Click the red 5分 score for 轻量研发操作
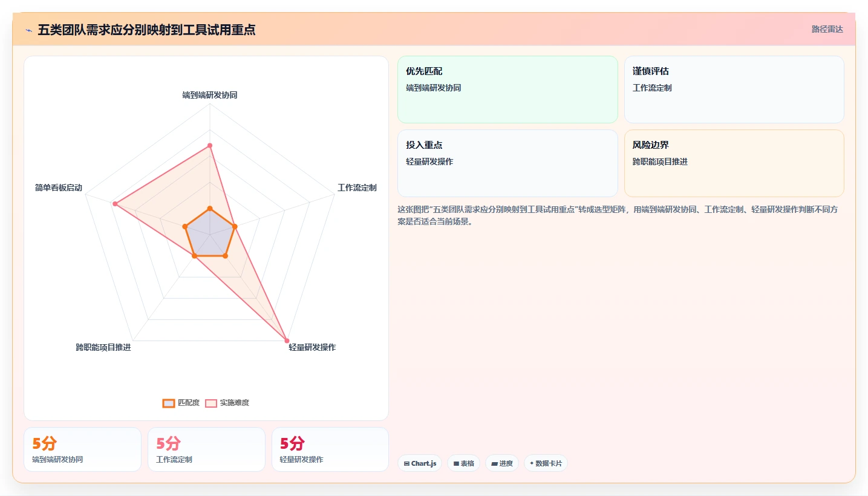 coord(293,443)
